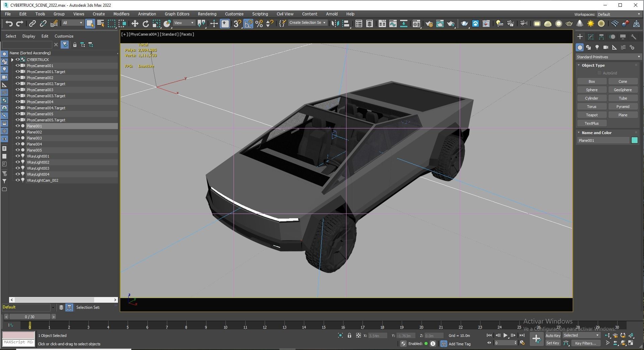Open the Rendering menu
This screenshot has width=644, height=350.
[x=207, y=14]
